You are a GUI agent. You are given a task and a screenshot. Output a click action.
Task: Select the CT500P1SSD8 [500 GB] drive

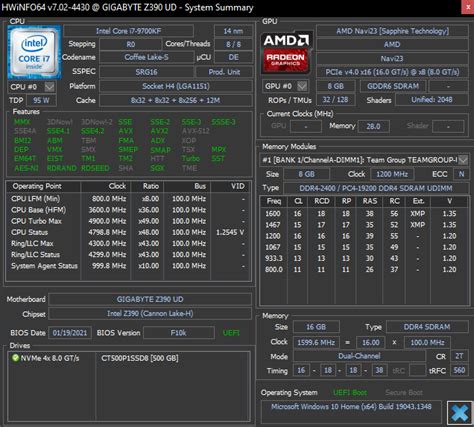pos(140,358)
